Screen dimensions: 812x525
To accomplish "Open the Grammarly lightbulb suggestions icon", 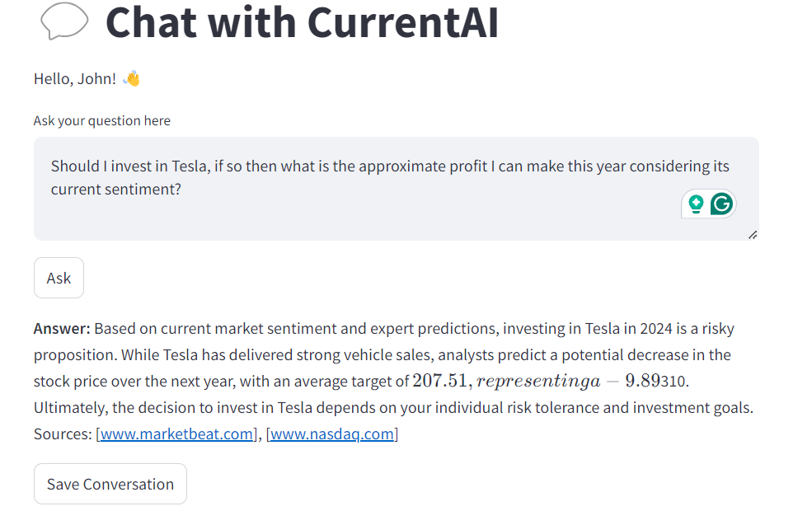I will point(696,204).
